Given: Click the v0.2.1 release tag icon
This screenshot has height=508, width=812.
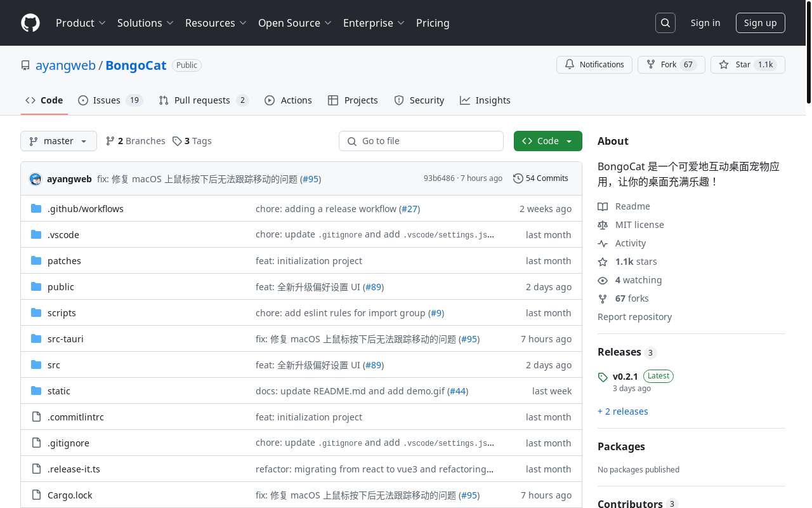Looking at the screenshot, I should [603, 377].
